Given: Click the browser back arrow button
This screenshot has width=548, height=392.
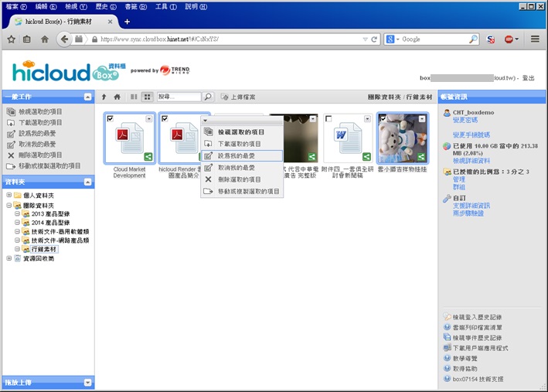Looking at the screenshot, I should 64,39.
